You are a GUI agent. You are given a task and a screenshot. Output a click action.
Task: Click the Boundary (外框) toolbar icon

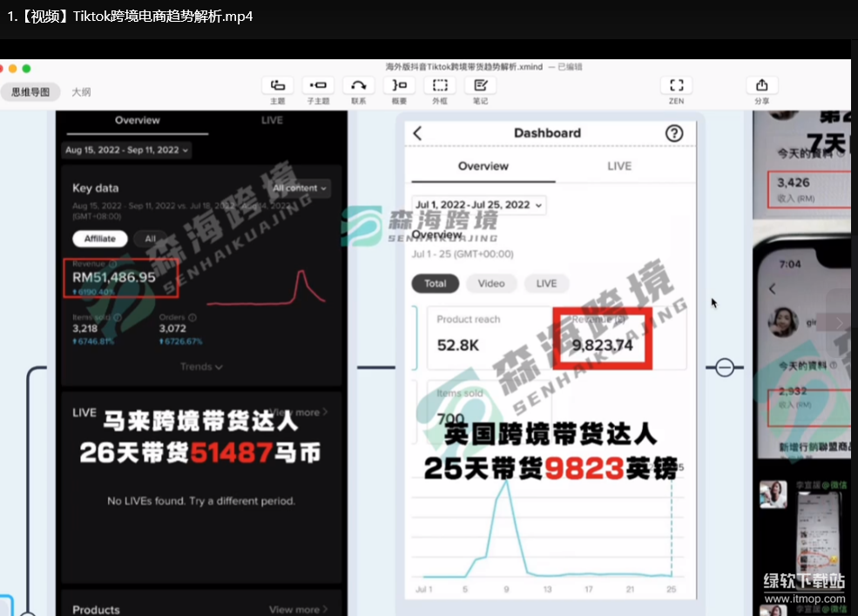pos(440,85)
